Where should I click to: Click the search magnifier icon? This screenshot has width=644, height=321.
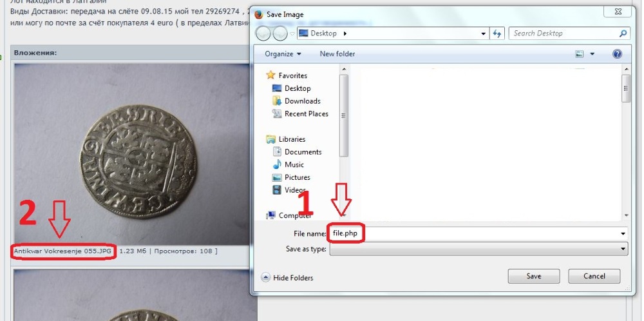click(x=623, y=34)
